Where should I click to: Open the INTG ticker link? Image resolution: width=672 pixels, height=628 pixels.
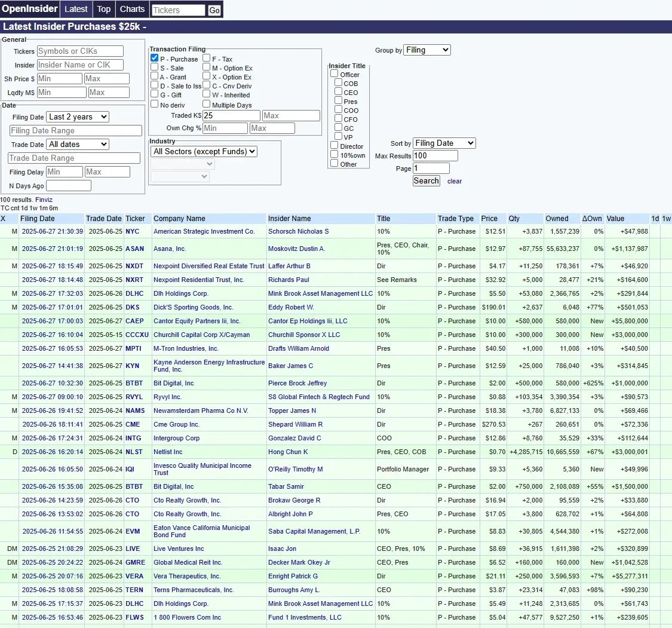point(133,438)
